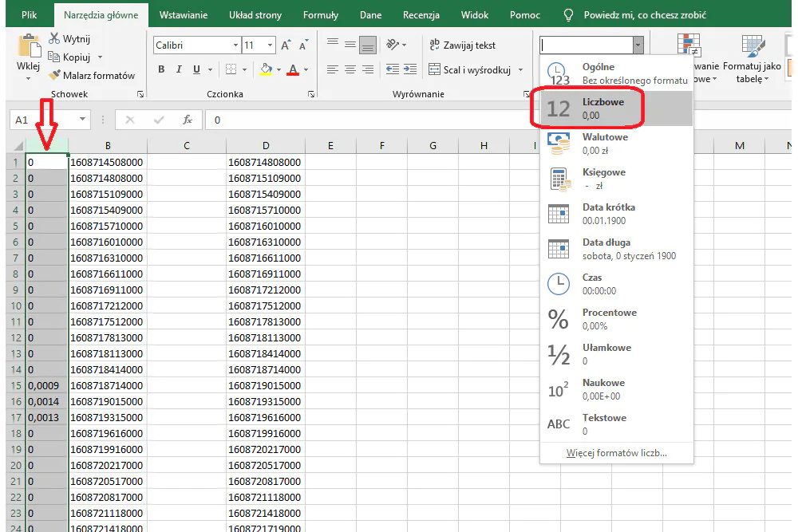The image size is (798, 532).
Task: Choose the Ogólne format option
Action: pyautogui.click(x=616, y=73)
